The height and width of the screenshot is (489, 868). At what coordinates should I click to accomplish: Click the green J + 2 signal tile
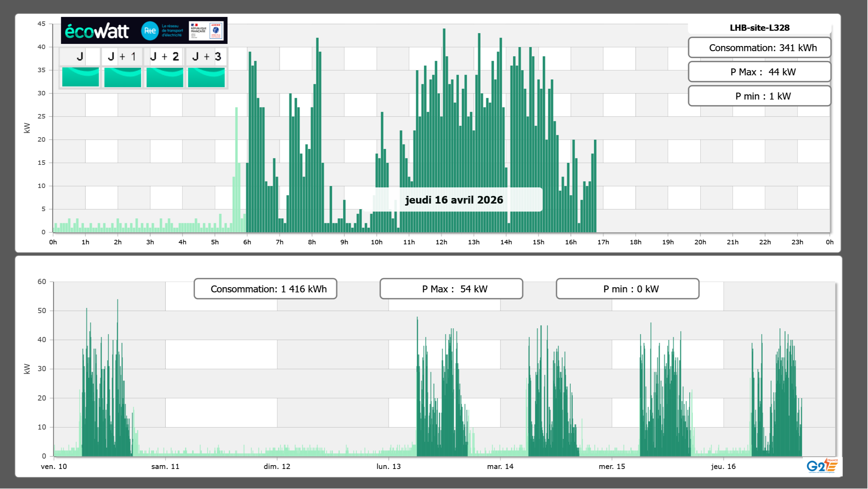coord(165,77)
